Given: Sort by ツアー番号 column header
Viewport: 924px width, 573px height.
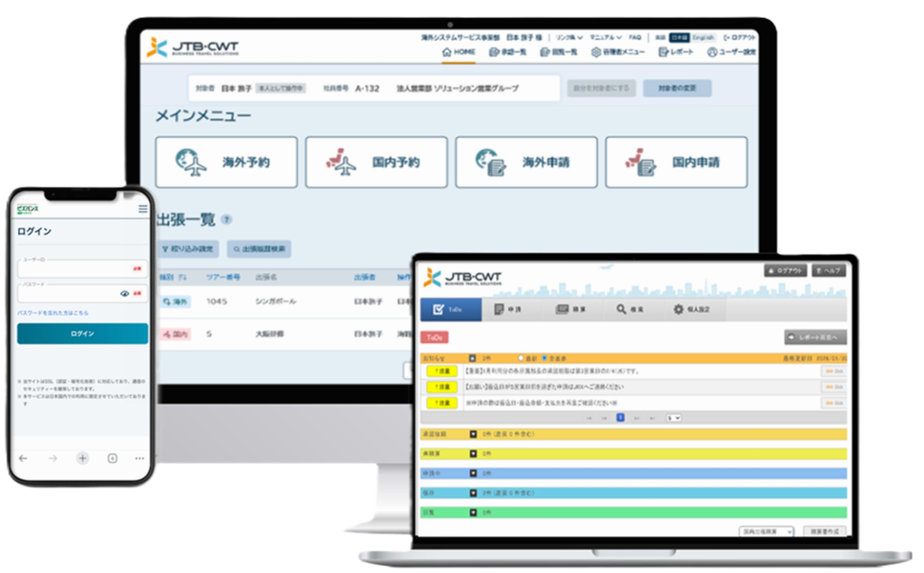Looking at the screenshot, I should click(x=223, y=277).
